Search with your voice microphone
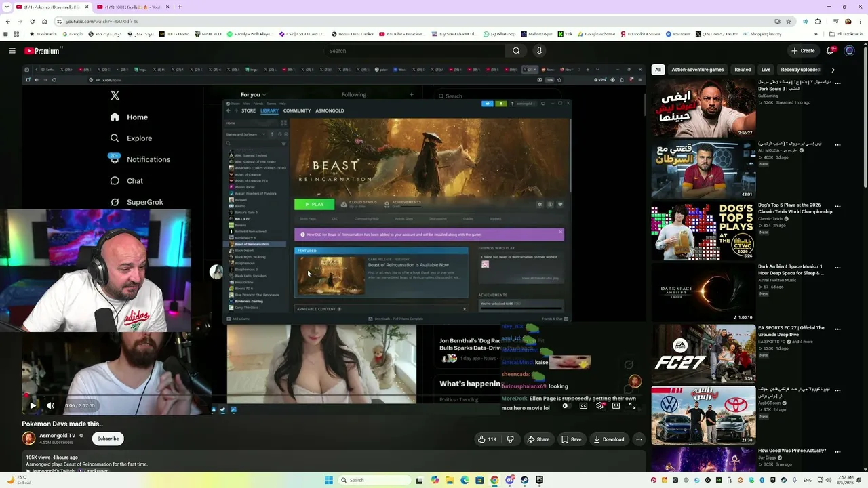The height and width of the screenshot is (488, 868). (539, 51)
